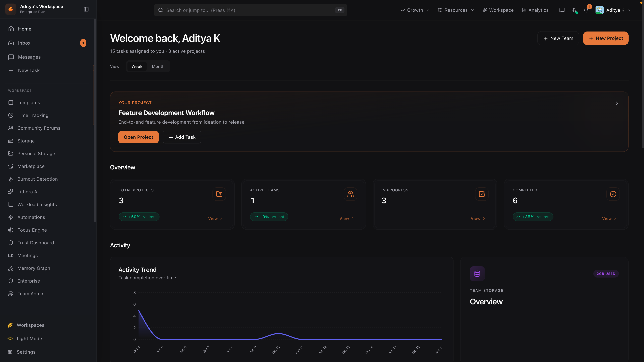The width and height of the screenshot is (644, 362).
Task: Switch view to Month
Action: click(158, 67)
